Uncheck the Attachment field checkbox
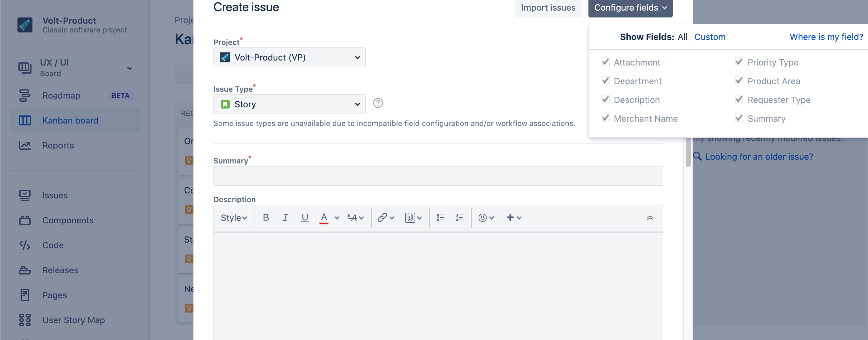Image resolution: width=868 pixels, height=340 pixels. pyautogui.click(x=605, y=62)
